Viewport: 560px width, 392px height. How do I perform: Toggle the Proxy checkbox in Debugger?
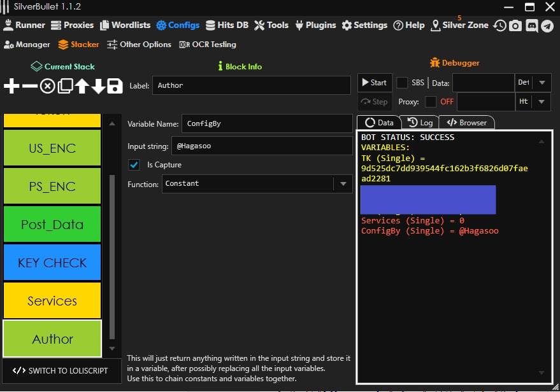431,102
